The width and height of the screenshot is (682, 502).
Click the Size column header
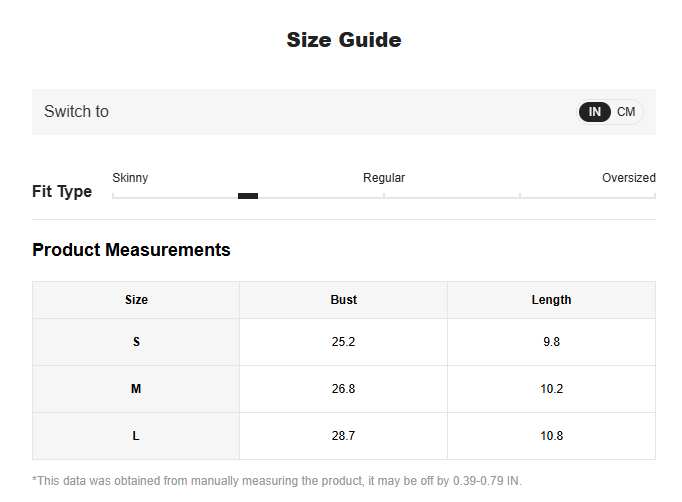click(x=136, y=300)
